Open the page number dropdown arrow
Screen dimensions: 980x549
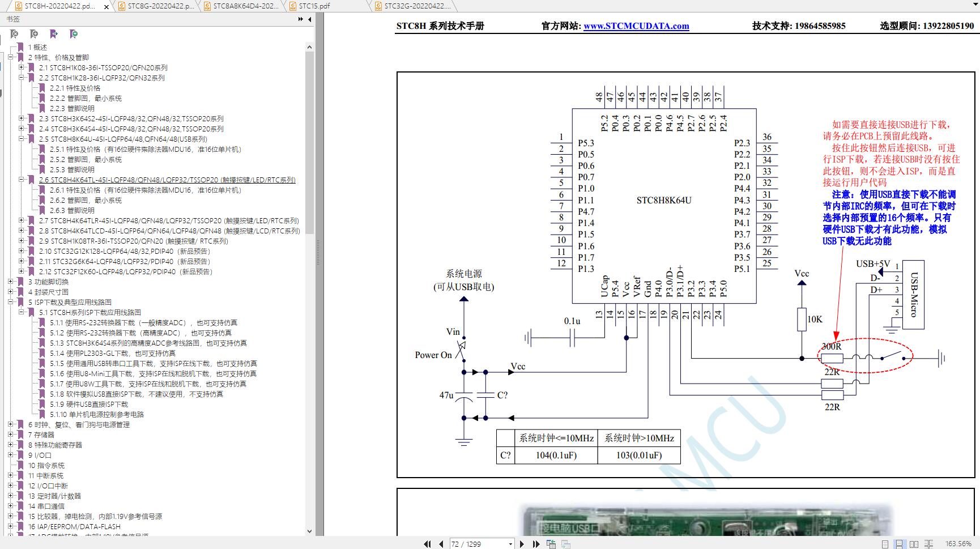point(510,544)
